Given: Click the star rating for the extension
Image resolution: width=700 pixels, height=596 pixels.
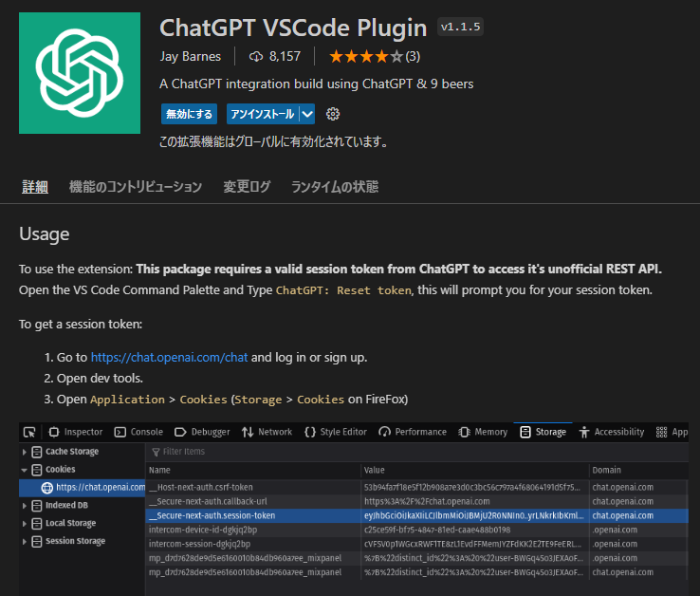Looking at the screenshot, I should [x=365, y=56].
